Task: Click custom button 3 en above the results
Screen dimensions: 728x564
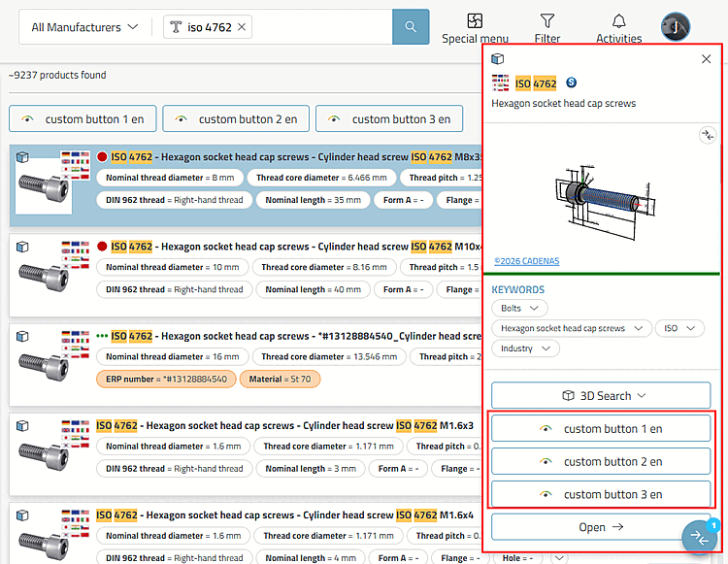Action: coord(389,118)
